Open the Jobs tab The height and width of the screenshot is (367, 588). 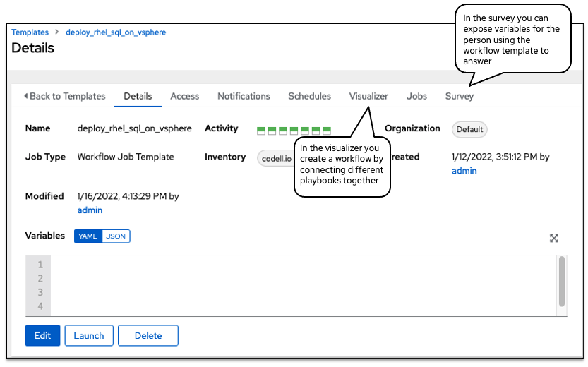(x=416, y=96)
